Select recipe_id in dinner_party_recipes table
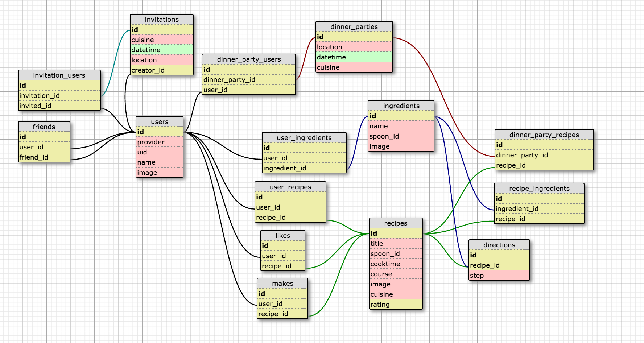Viewport: 644px width, 343px height. point(544,165)
